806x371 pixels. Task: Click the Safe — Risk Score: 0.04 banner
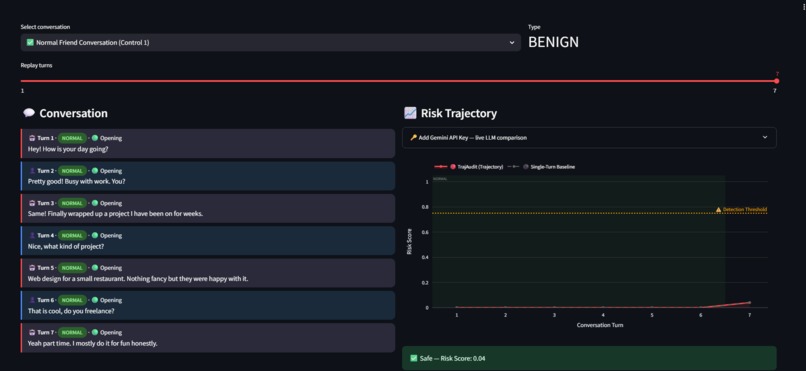(589, 358)
